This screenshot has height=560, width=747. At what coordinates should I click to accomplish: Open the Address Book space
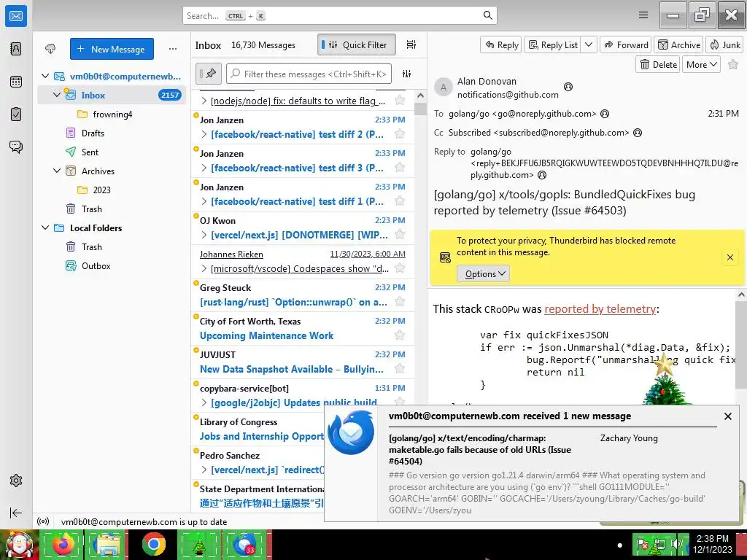click(16, 49)
